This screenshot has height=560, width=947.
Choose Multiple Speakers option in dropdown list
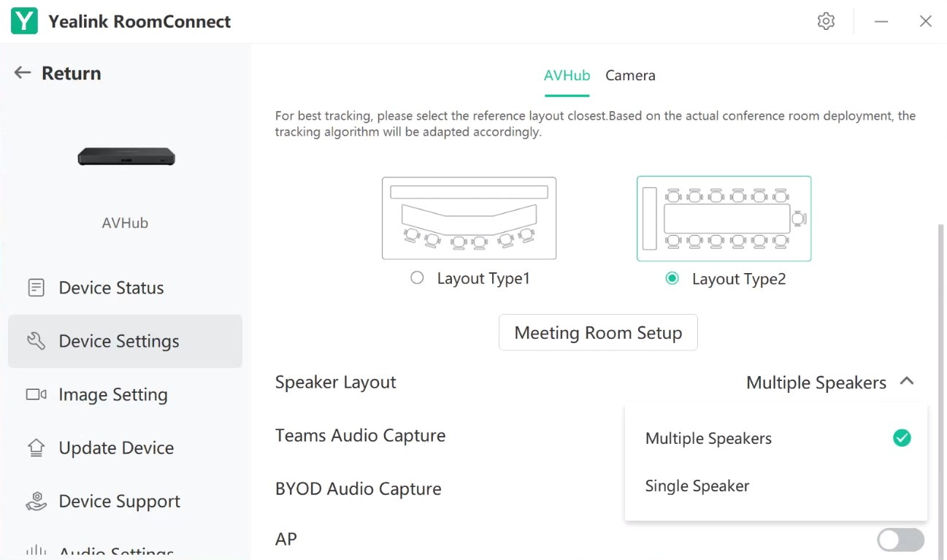(708, 438)
